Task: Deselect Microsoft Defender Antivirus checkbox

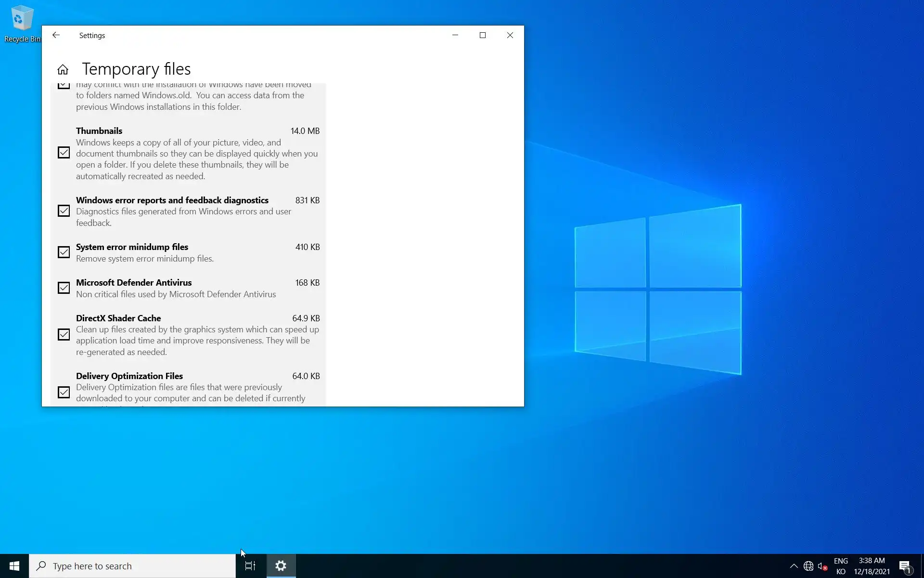Action: pos(64,288)
